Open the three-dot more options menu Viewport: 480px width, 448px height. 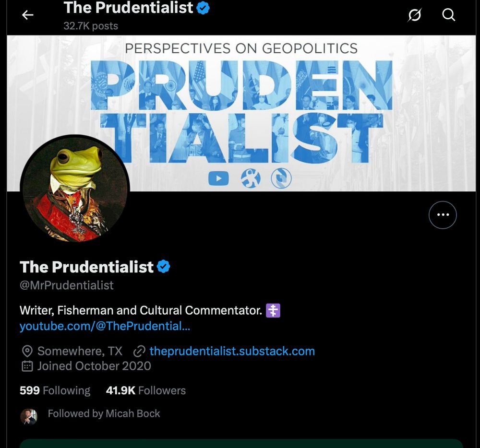443,215
